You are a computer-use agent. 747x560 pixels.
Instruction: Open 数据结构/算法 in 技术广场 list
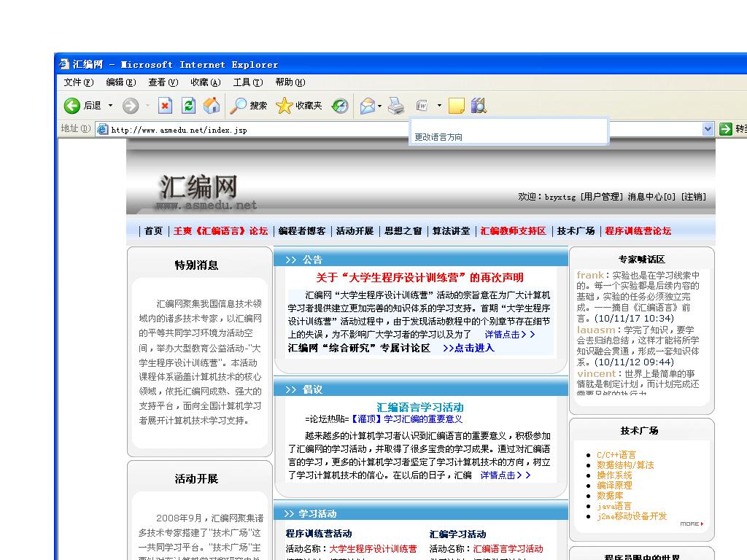[625, 464]
